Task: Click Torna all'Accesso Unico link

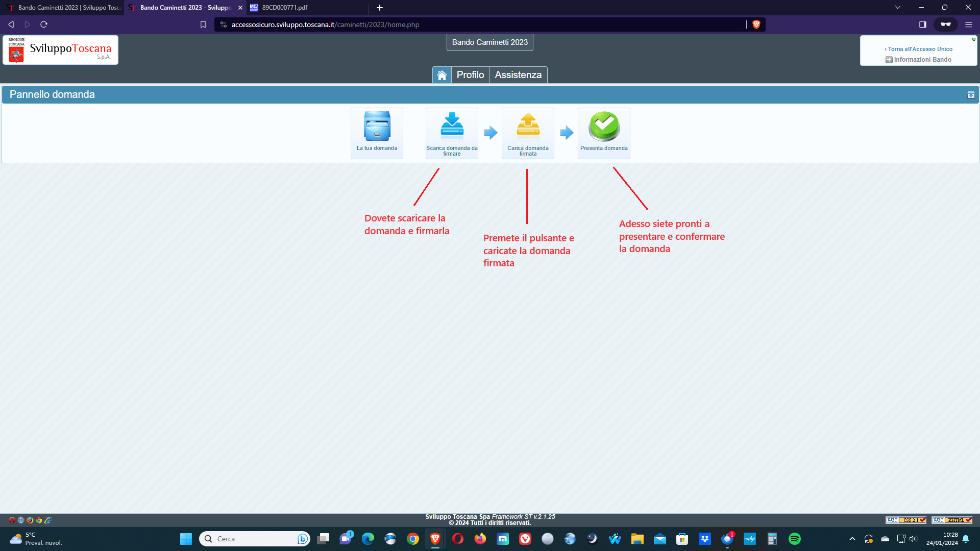Action: point(920,49)
